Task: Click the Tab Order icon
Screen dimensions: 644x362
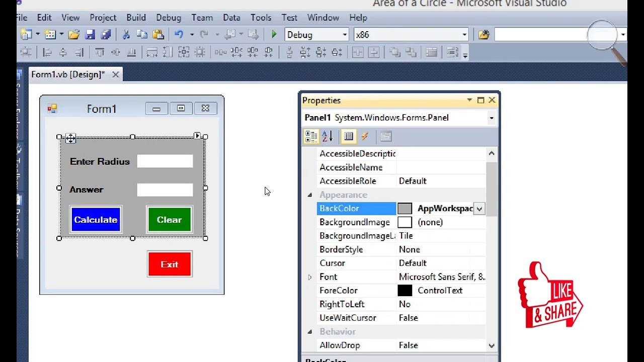Action: [x=431, y=52]
